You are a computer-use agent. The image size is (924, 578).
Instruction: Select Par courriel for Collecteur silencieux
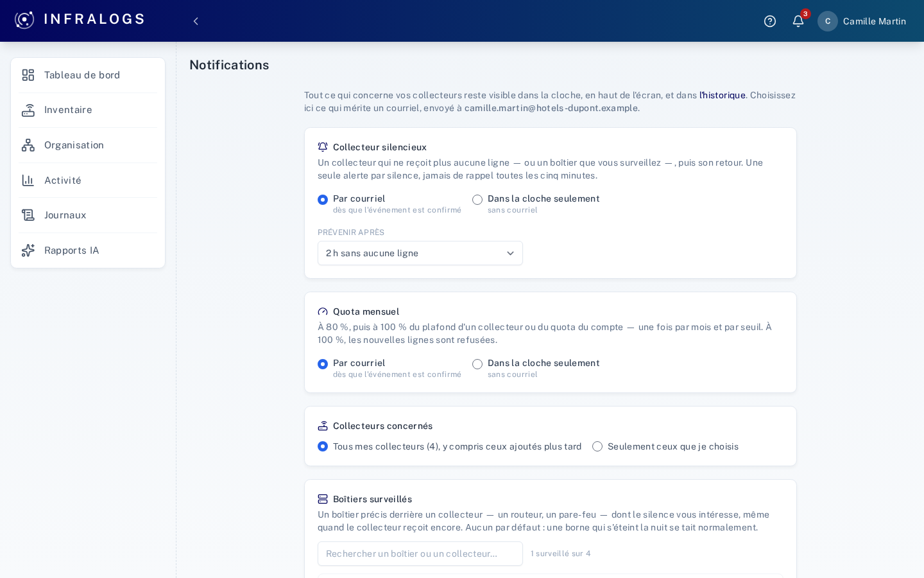[323, 200]
